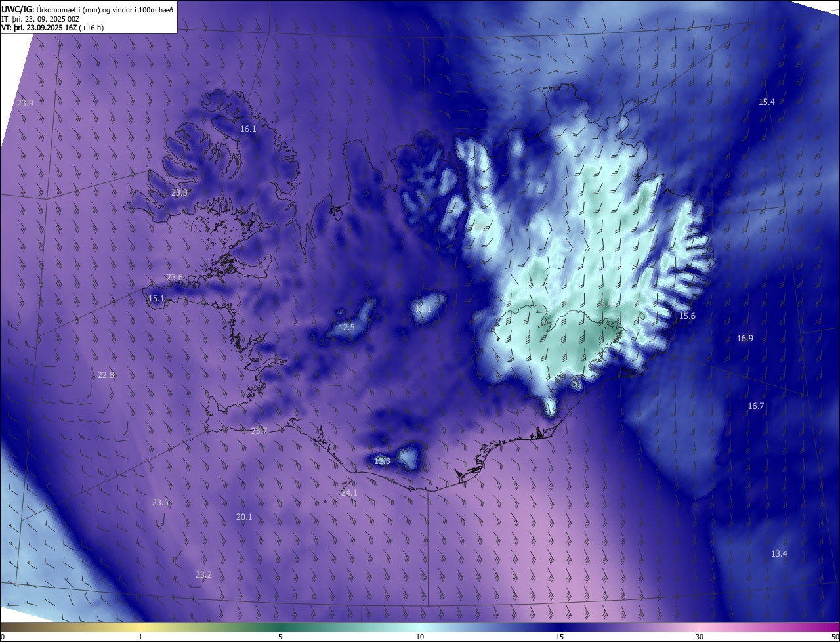Screen dimensions: 840x642
Task: Click the VT valid time line
Action: 52,28
